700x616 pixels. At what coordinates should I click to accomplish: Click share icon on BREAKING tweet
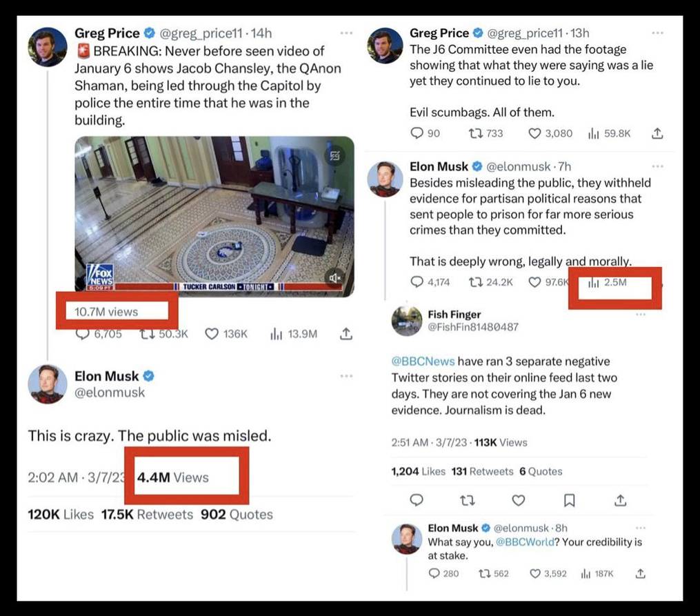click(346, 334)
